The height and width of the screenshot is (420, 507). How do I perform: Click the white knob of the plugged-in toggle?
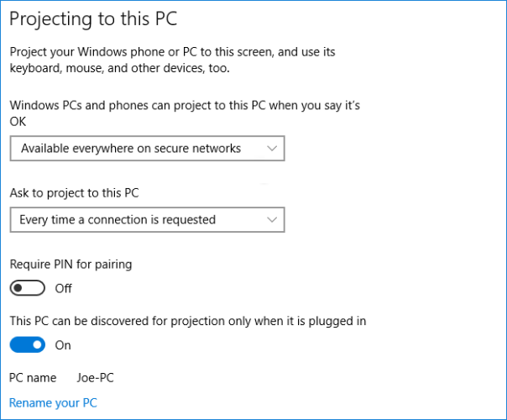(x=36, y=344)
